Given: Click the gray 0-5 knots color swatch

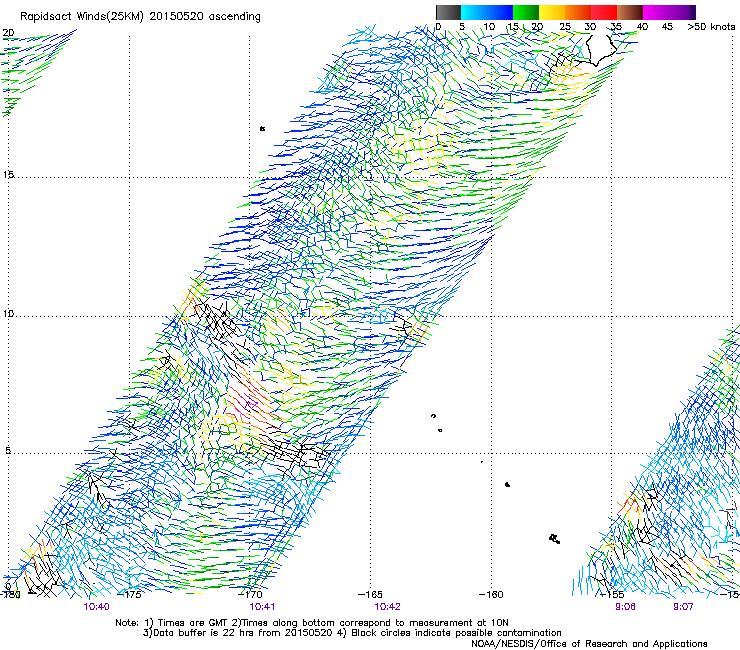Looking at the screenshot, I should pyautogui.click(x=448, y=12).
